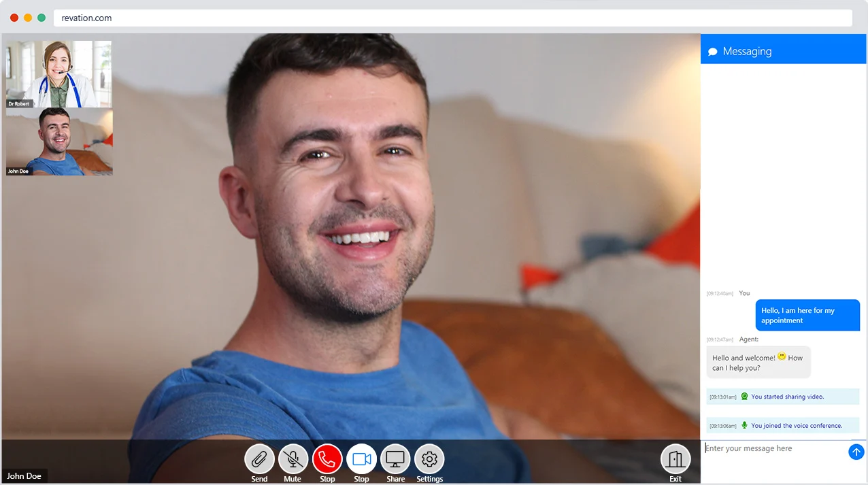Exit the session using the door icon

click(675, 460)
